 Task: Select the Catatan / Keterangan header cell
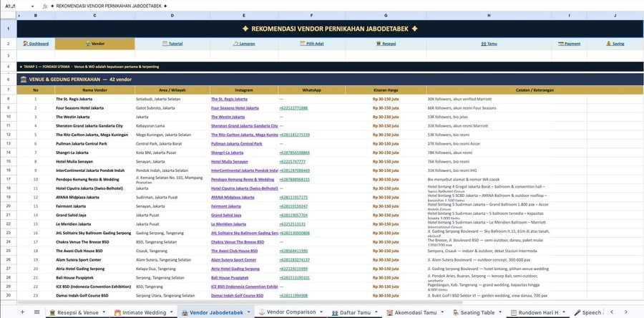(x=535, y=90)
